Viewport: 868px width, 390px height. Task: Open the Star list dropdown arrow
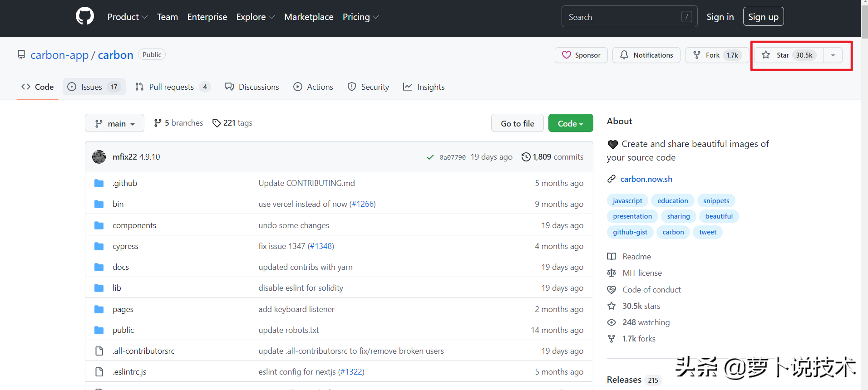[x=833, y=55]
